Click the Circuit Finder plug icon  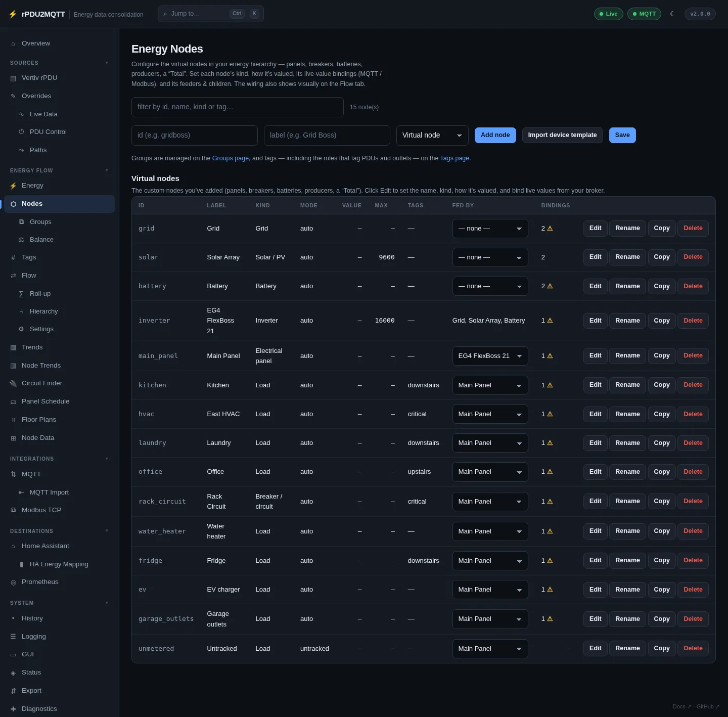13,383
